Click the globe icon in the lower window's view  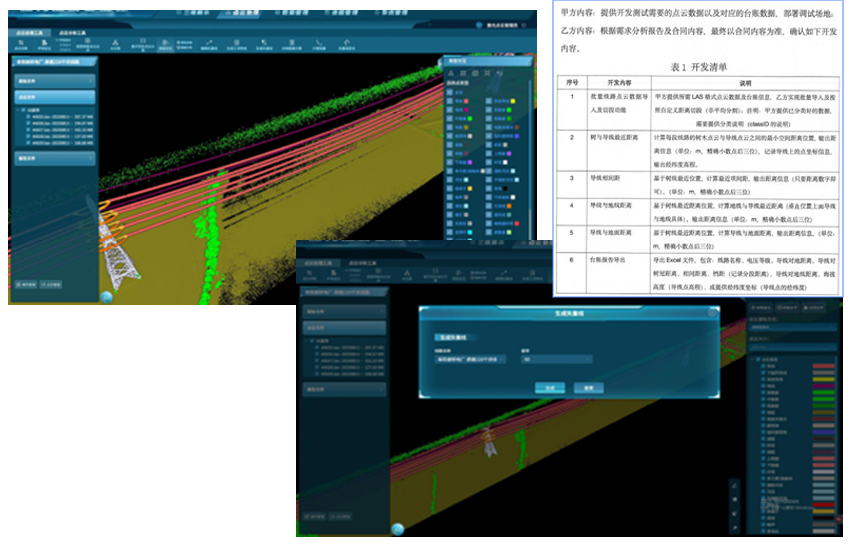click(397, 529)
